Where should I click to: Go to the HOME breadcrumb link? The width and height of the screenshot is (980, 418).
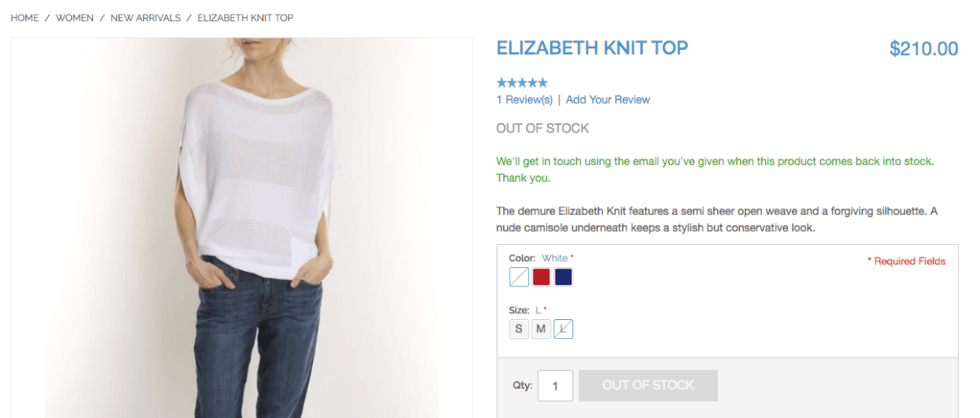click(24, 18)
